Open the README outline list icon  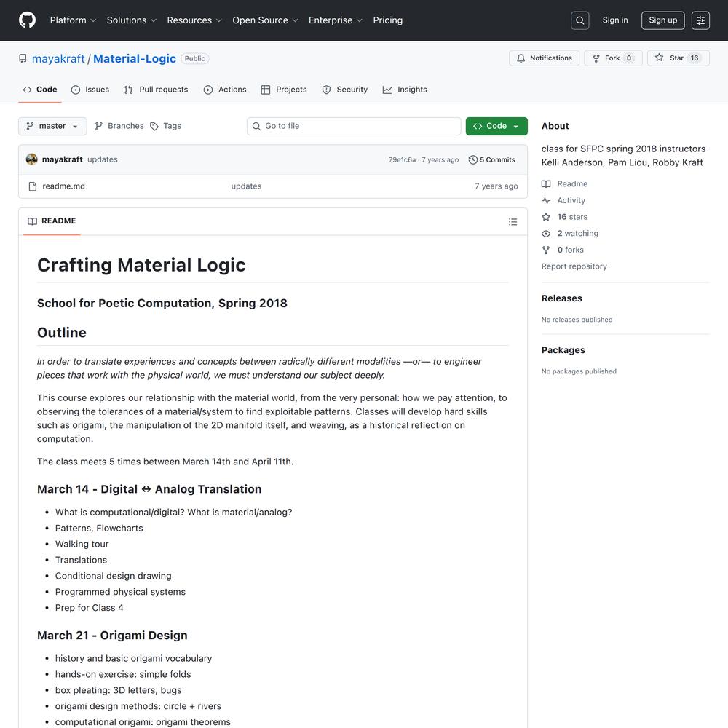pos(513,222)
